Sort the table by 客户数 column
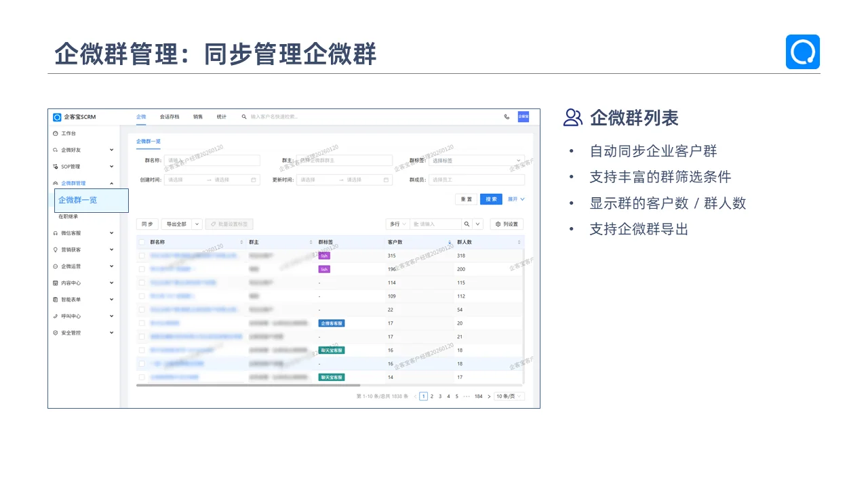This screenshot has height=488, width=868. (450, 242)
